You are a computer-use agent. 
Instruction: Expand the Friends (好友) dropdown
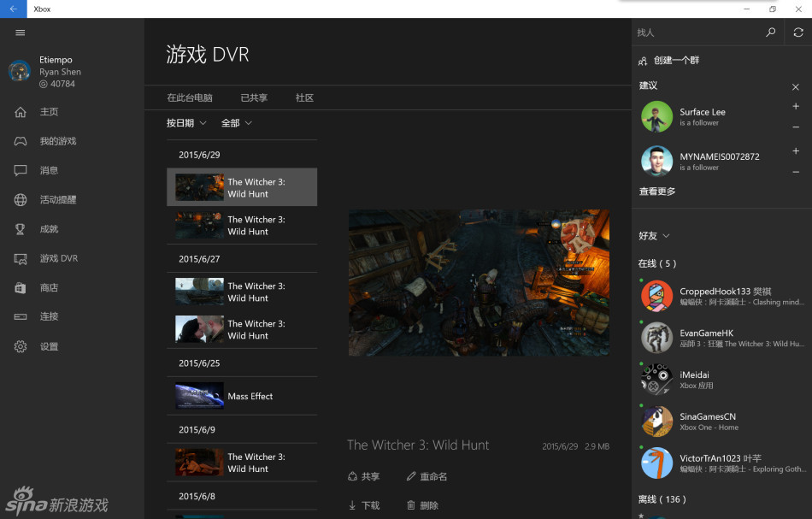coord(654,236)
